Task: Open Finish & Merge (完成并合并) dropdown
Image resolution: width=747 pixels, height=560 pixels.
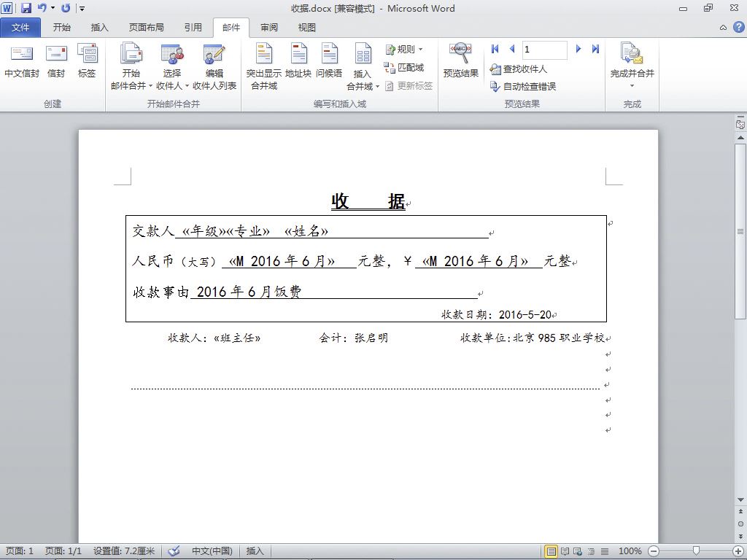Action: click(x=632, y=66)
